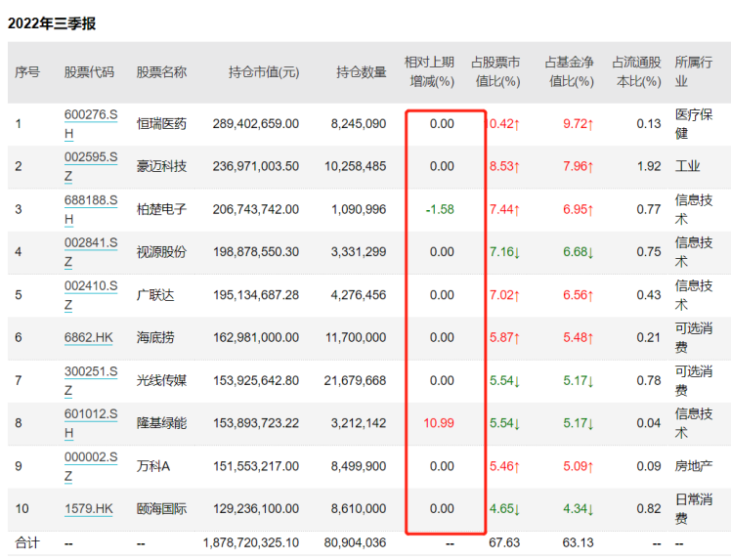Screen dimensions: 731x560
Task: Open stock code link 1579.HK
Action: click(x=89, y=509)
